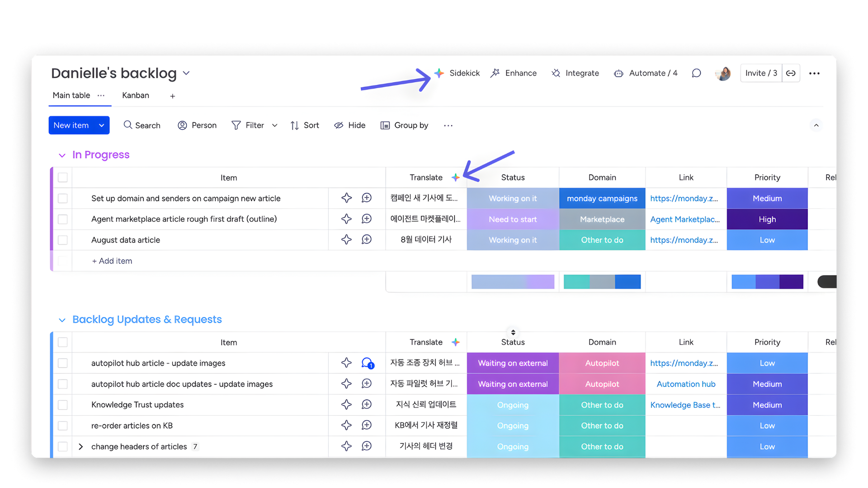
Task: Copy board link with chain icon
Action: pyautogui.click(x=791, y=73)
